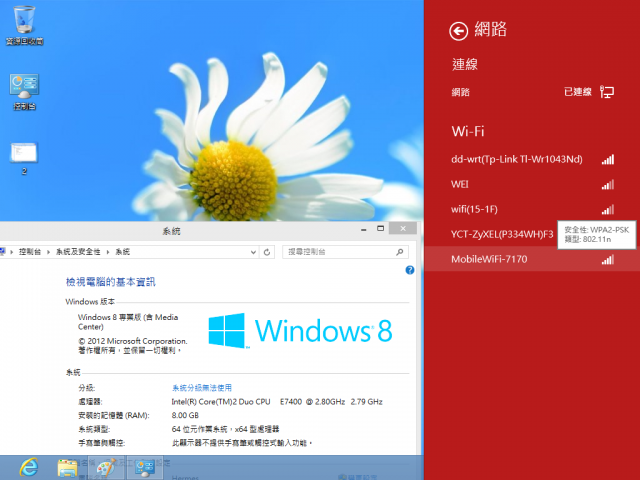Click the wired network connected icon
This screenshot has height=480, width=640.
point(607,92)
